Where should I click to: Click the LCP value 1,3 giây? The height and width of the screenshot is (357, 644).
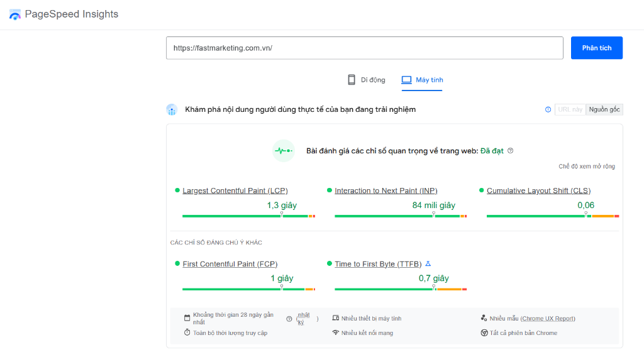tap(282, 205)
